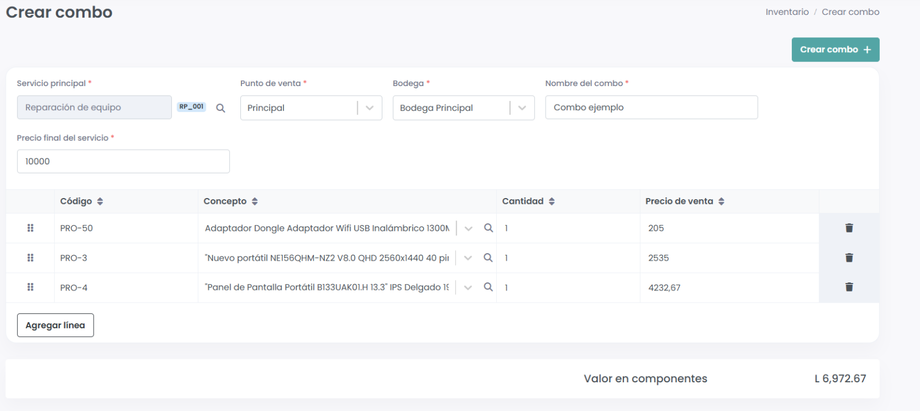Image resolution: width=920 pixels, height=411 pixels.
Task: Focus the Precio final del servicio input
Action: (x=123, y=161)
